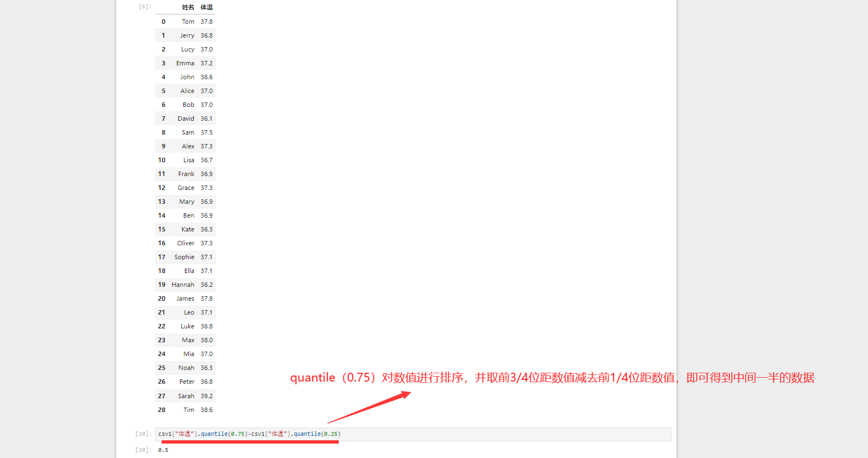Click row index 14

pos(162,215)
